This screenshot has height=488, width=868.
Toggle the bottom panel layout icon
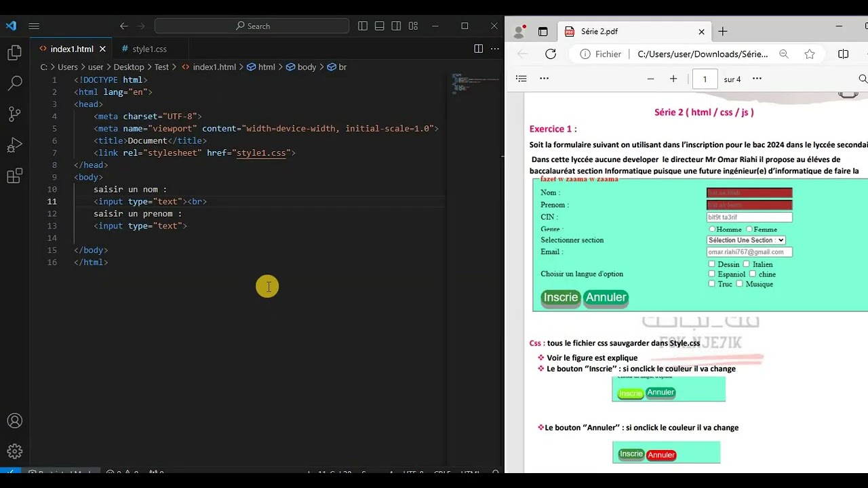coord(380,26)
